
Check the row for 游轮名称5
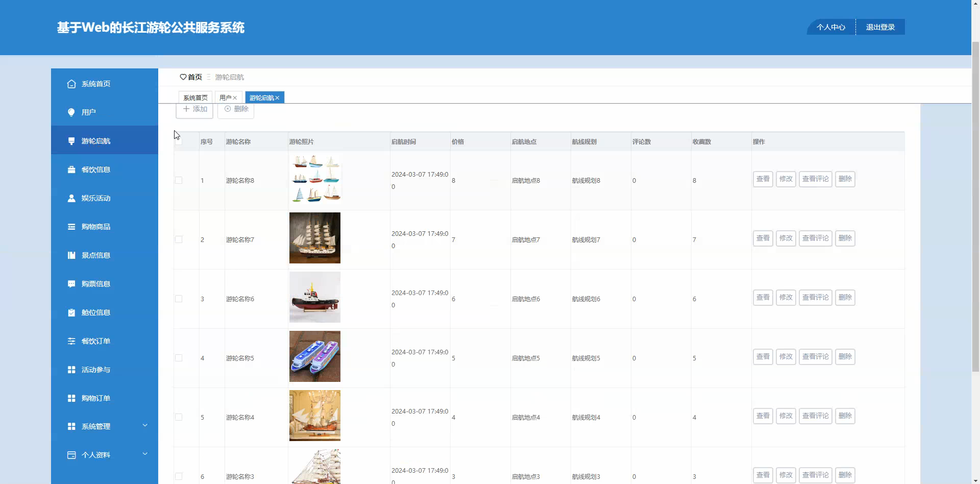pyautogui.click(x=179, y=358)
